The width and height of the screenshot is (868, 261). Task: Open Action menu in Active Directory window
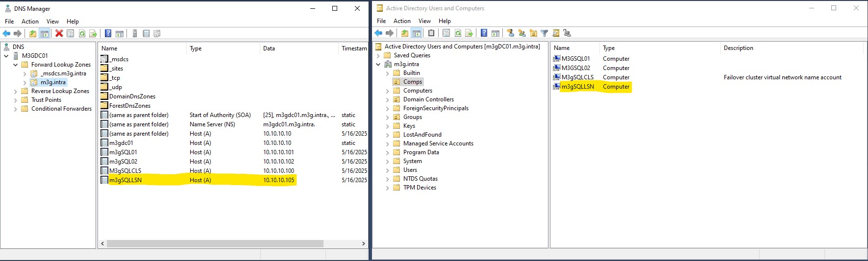coord(402,21)
